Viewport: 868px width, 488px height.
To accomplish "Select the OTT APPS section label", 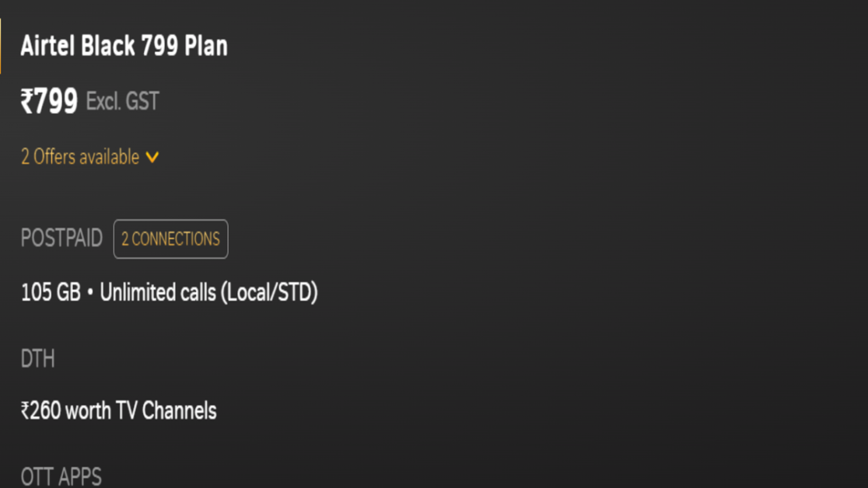I will click(x=61, y=476).
